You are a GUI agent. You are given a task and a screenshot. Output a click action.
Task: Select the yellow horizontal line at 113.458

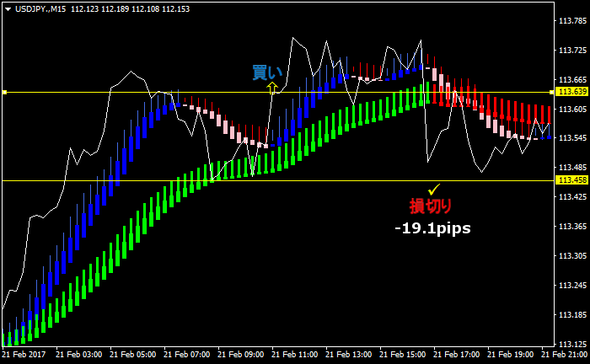(278, 181)
